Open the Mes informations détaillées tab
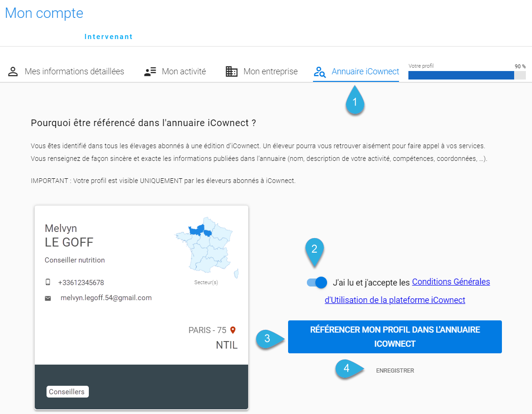Screen dimensions: 532x414 66,72
